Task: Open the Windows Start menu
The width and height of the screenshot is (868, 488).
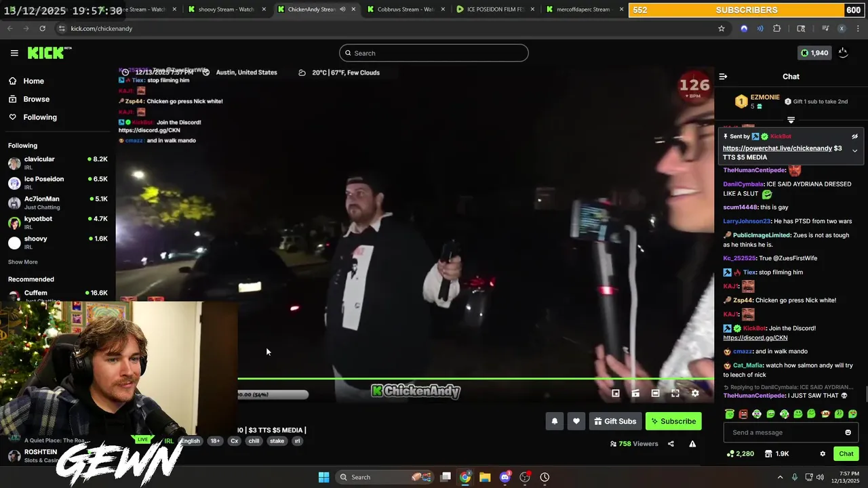Action: click(323, 477)
